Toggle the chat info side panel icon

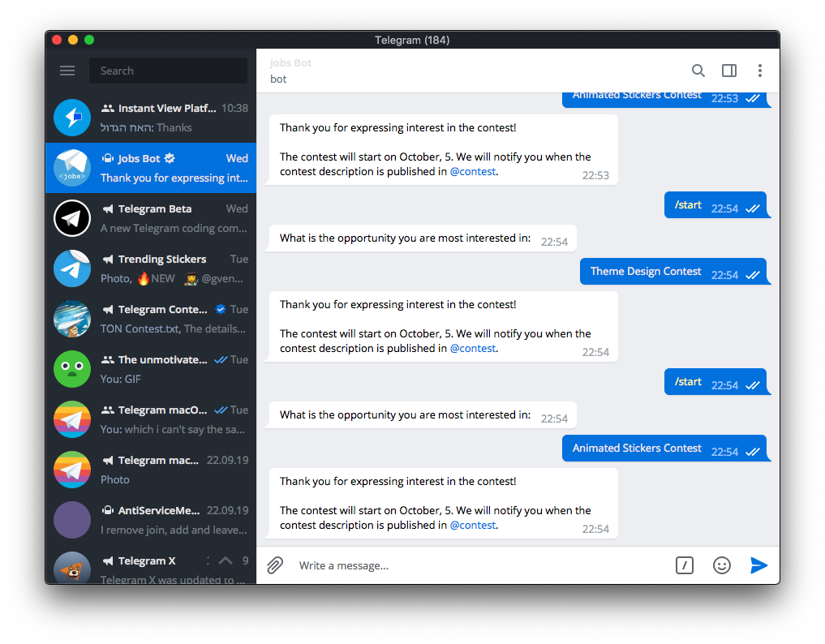coord(728,71)
